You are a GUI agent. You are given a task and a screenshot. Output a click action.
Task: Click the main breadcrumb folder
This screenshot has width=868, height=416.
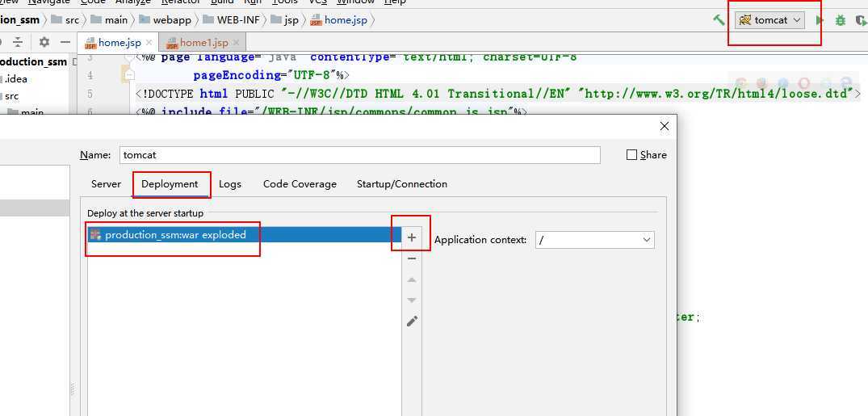tap(109, 20)
